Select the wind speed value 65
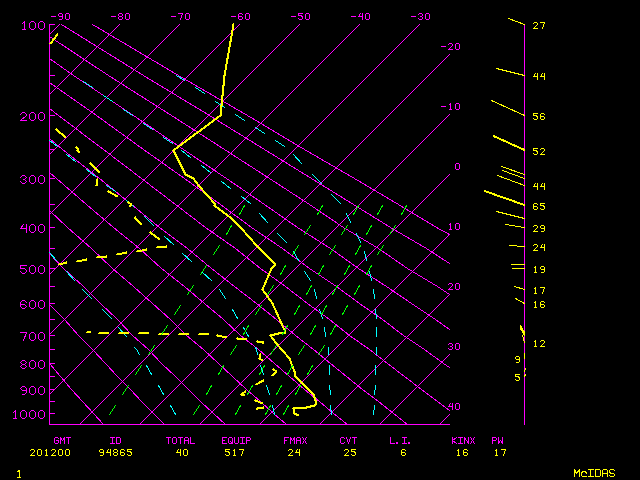This screenshot has height=480, width=640. [538, 206]
